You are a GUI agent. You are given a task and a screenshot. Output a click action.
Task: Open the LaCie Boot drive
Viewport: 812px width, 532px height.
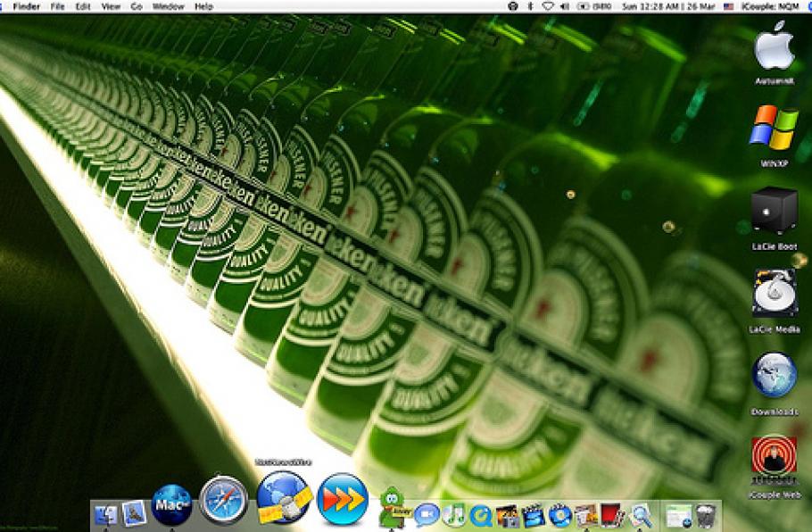pos(774,211)
